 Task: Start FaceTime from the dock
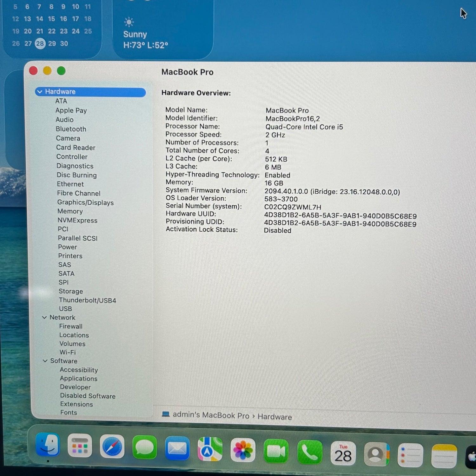click(276, 451)
